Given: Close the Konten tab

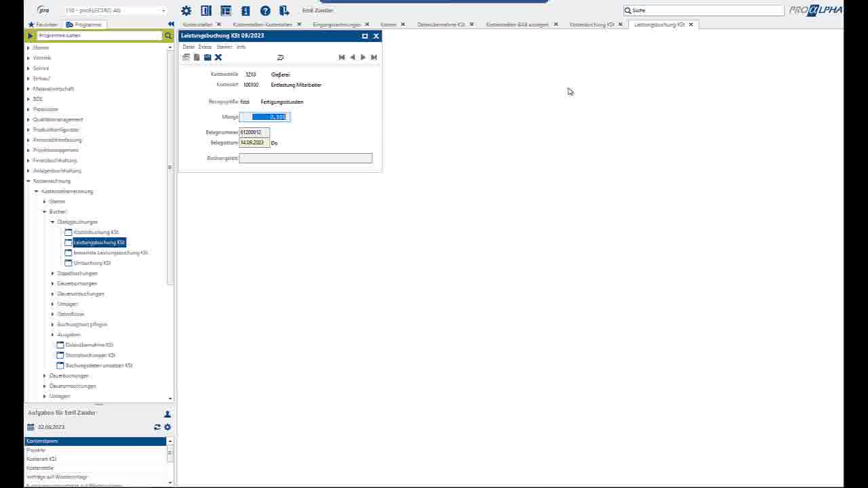Looking at the screenshot, I should (x=403, y=24).
